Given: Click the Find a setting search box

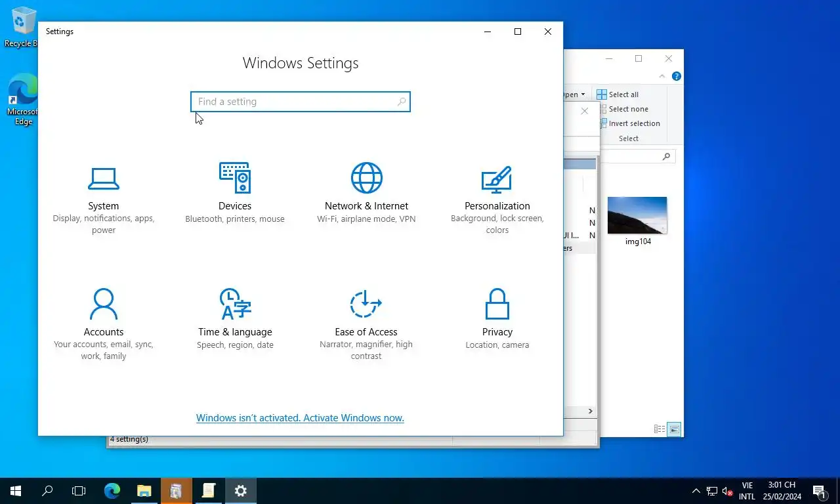Looking at the screenshot, I should coord(301,102).
